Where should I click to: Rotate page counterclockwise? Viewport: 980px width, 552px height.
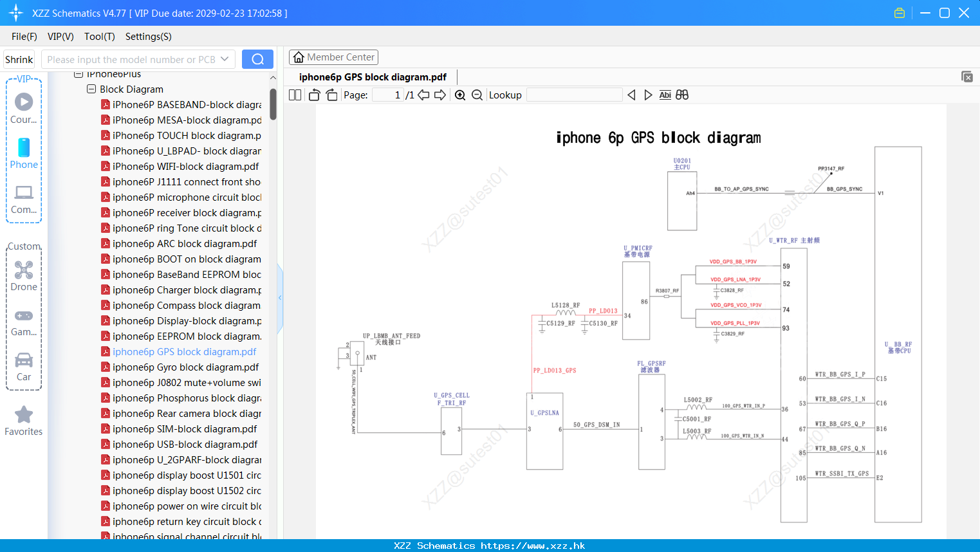(x=314, y=95)
